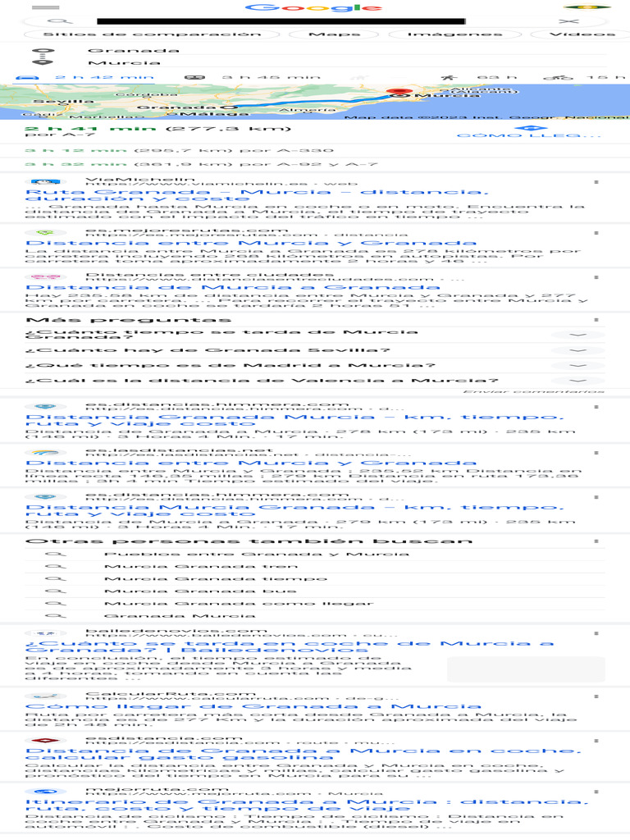Click Enviar comentarios link
This screenshot has width=630, height=840.
tap(533, 391)
